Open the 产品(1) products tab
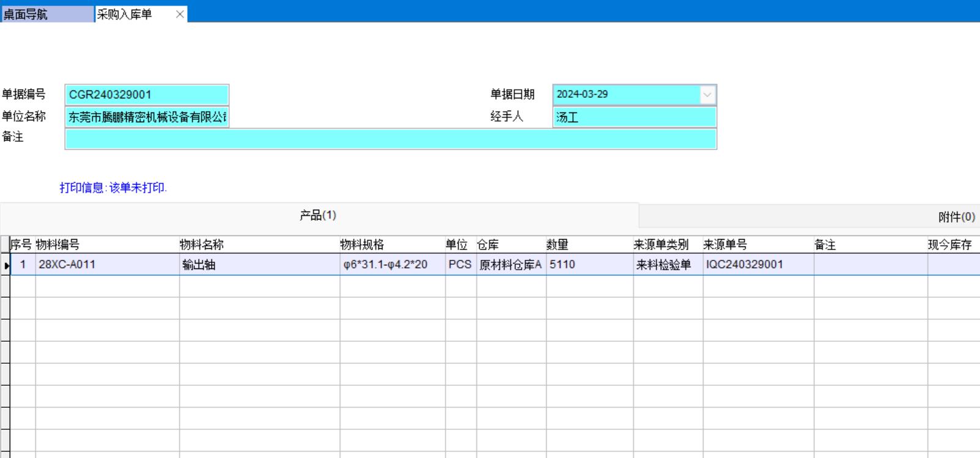Viewport: 980px width, 458px height. click(318, 215)
